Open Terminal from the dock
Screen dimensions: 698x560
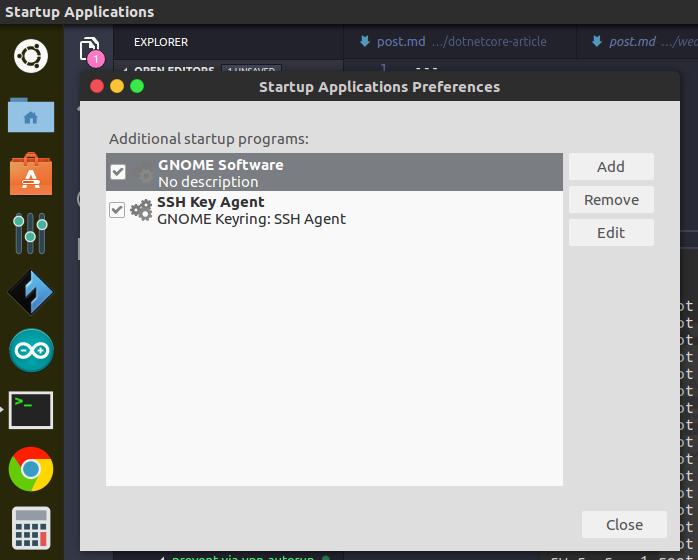tap(31, 410)
